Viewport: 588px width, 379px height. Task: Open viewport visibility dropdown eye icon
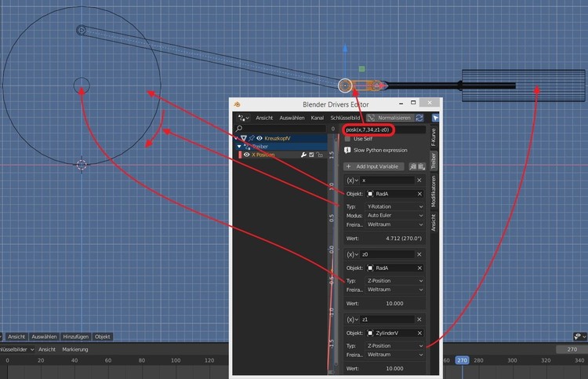[580, 337]
